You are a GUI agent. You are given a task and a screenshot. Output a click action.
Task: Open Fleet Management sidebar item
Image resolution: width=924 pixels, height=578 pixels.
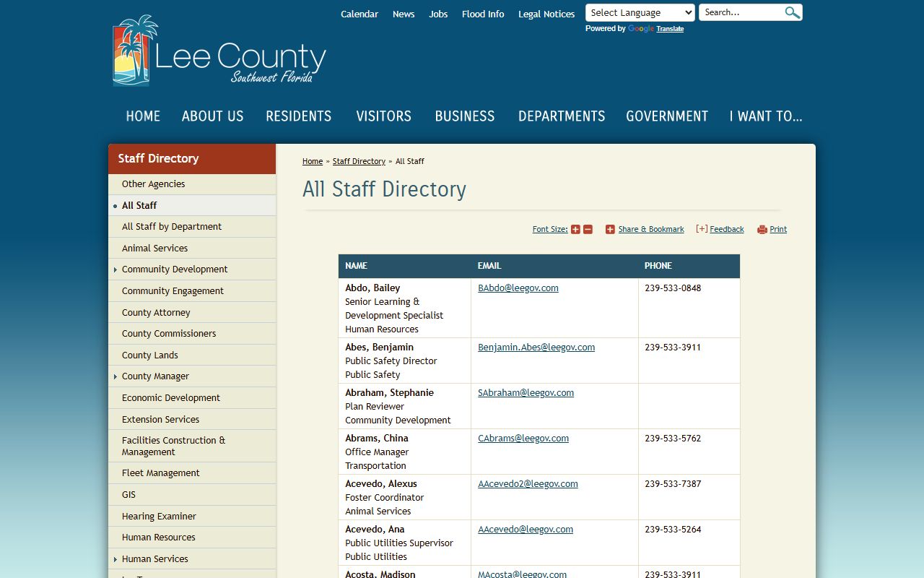192,473
